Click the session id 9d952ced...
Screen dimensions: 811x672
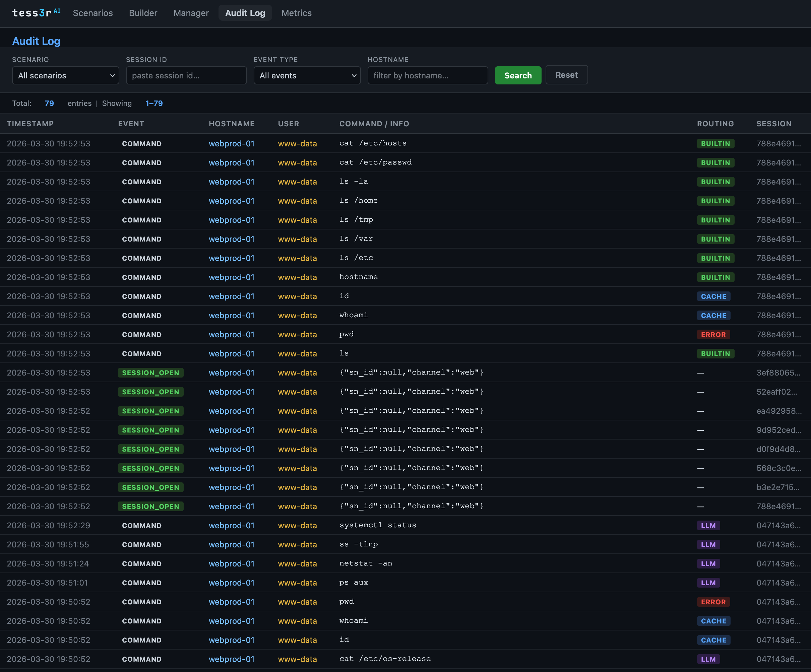click(778, 430)
